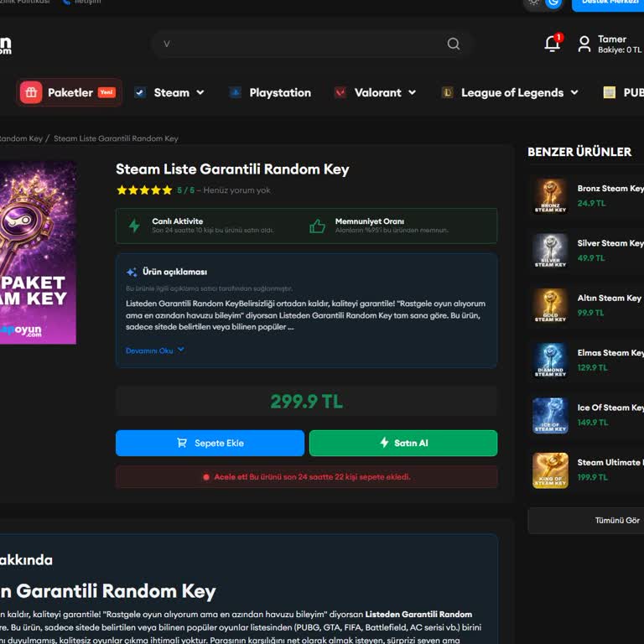
Task: Open the Valorant menu label
Action: 378,93
